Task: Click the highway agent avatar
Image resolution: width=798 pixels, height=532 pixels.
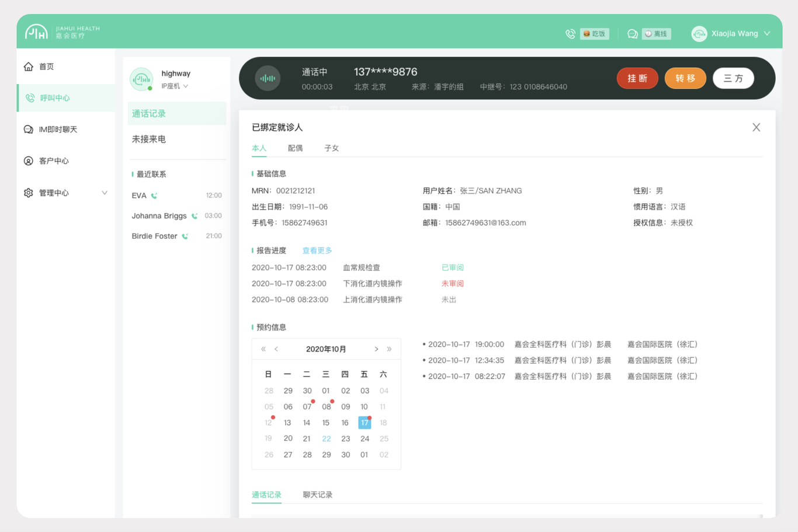Action: point(141,79)
